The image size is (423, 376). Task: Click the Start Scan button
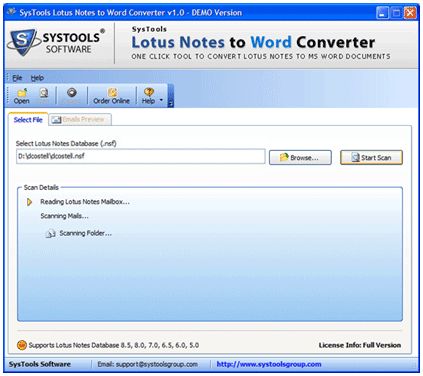click(371, 157)
